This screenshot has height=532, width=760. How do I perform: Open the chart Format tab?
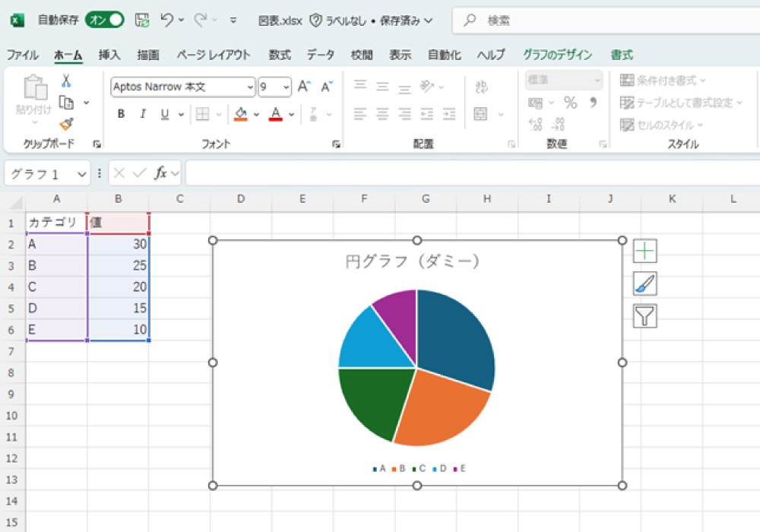(x=622, y=55)
